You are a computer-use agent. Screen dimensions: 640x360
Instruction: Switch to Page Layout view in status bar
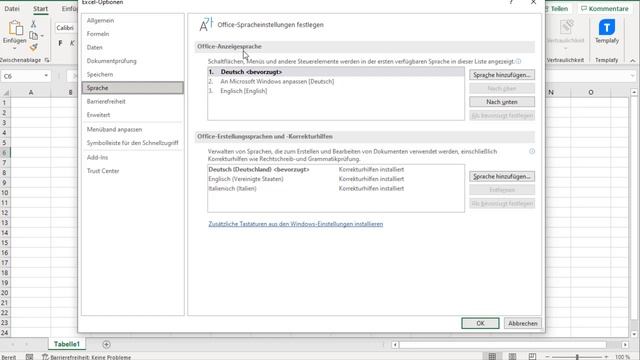pyautogui.click(x=512, y=356)
